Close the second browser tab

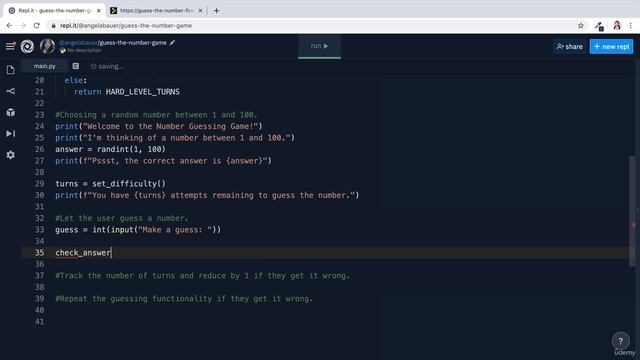coord(200,11)
